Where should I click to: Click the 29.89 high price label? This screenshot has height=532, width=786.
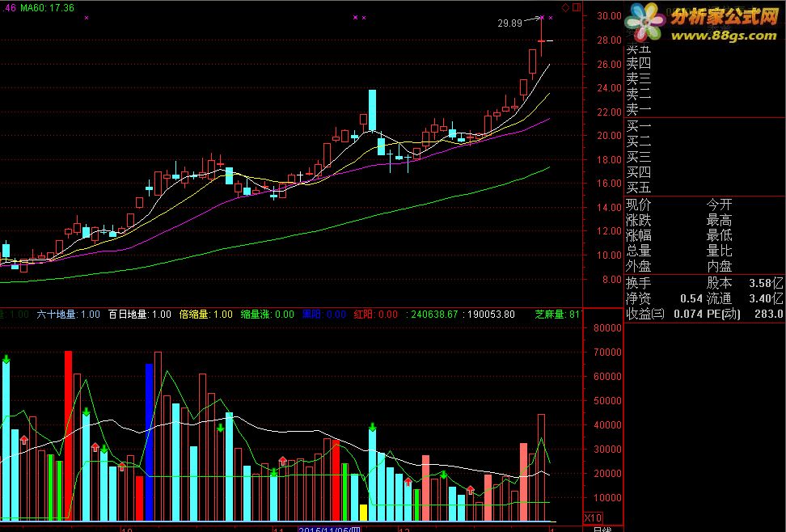pos(509,23)
